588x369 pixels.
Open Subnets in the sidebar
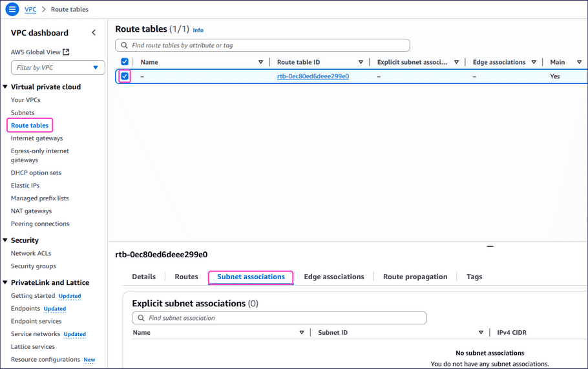point(23,112)
